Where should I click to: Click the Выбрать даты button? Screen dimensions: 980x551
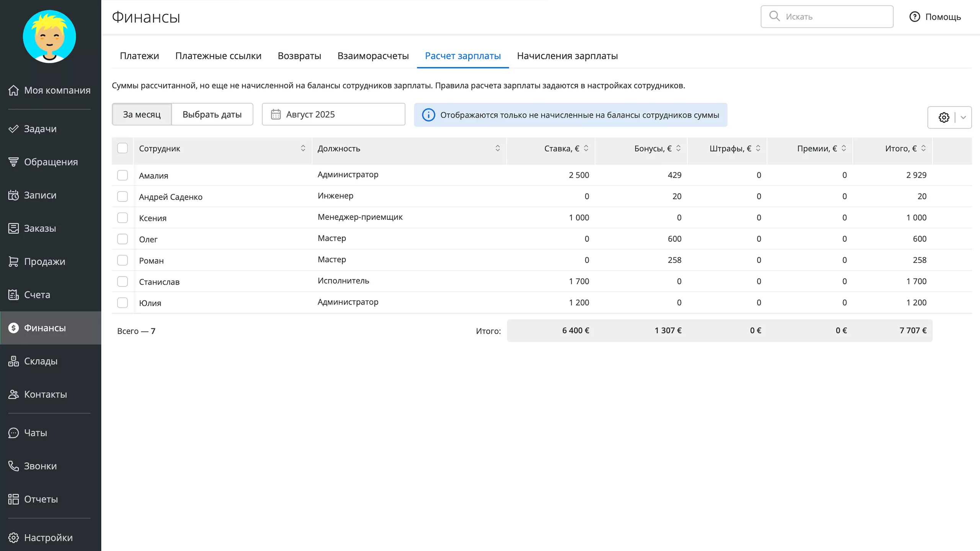tap(212, 114)
